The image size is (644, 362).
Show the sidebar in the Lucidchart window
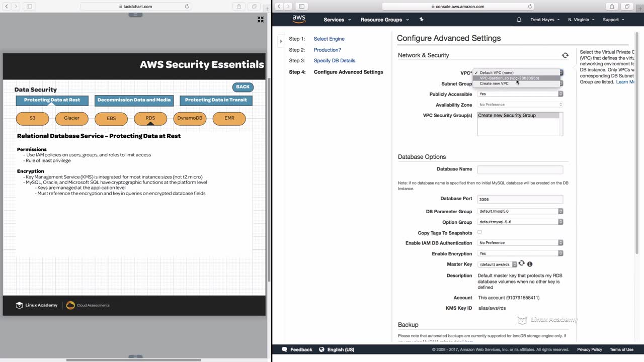tap(29, 7)
